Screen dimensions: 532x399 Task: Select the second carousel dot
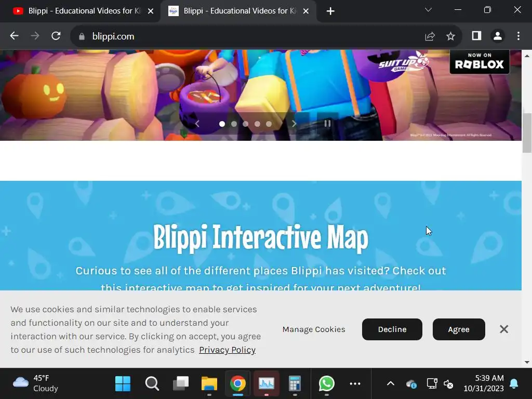pyautogui.click(x=234, y=124)
